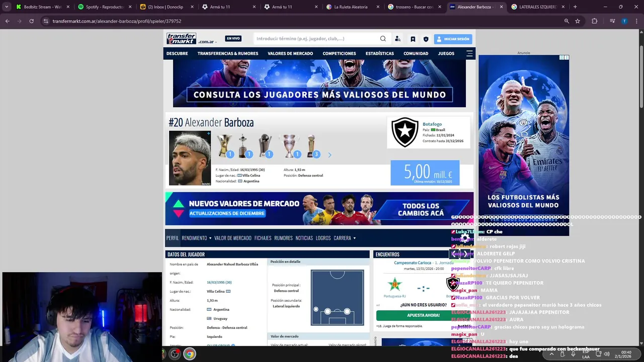Click the silver cup trophy icon

[289, 146]
